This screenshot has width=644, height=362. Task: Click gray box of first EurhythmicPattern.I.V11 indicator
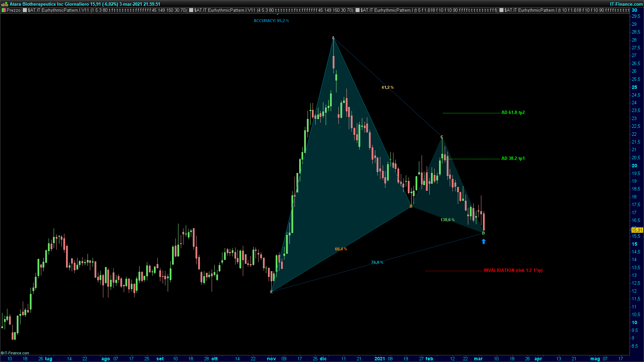pos(25,10)
